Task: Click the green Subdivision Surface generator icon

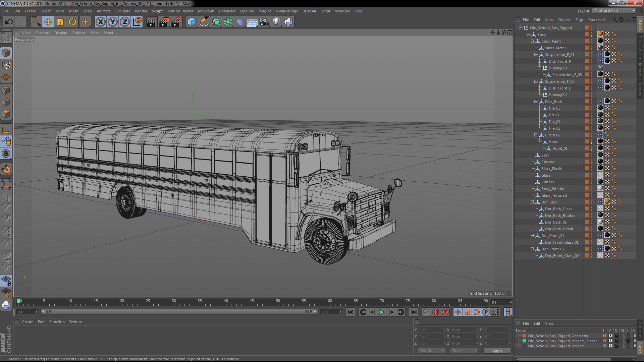Action: click(x=216, y=22)
